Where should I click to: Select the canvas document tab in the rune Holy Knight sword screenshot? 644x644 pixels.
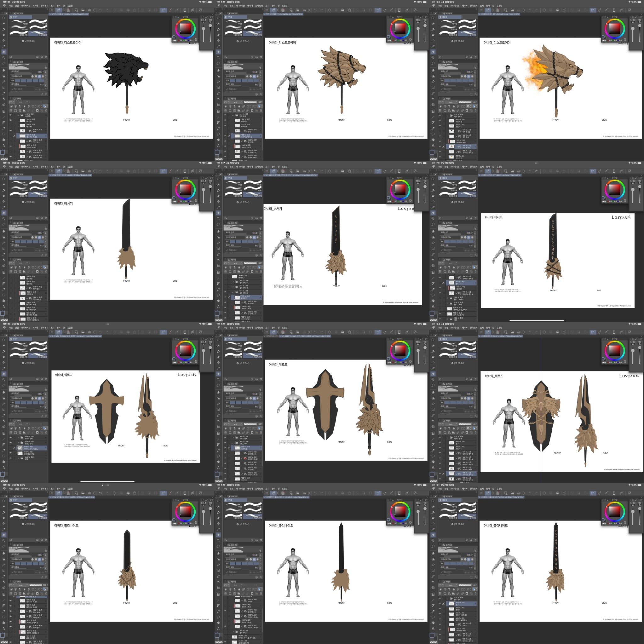click(502, 497)
